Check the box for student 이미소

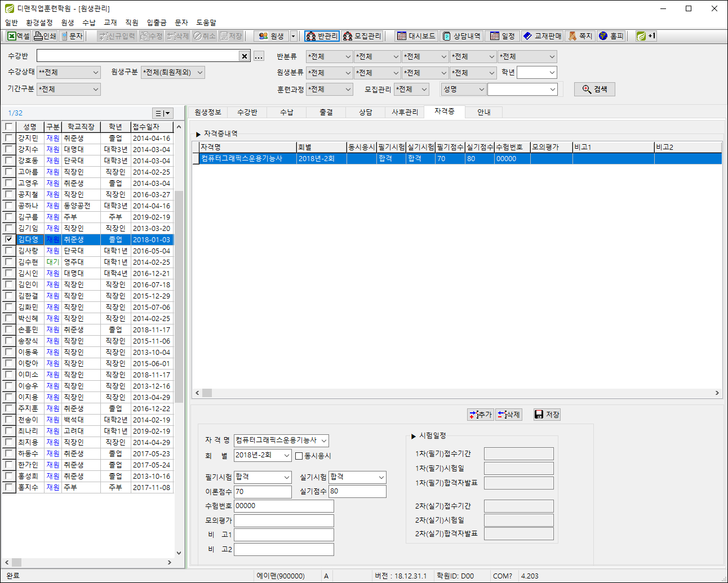pyautogui.click(x=8, y=375)
